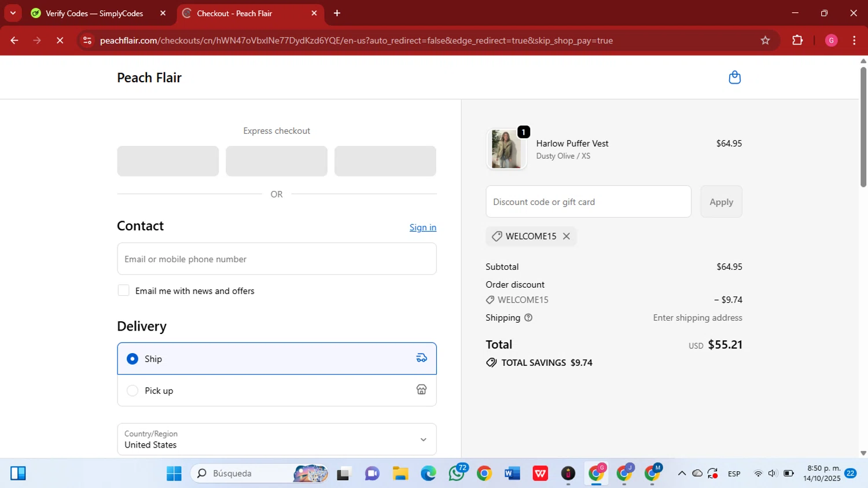Open Task View on the taskbar
The height and width of the screenshot is (488, 868).
coord(344,474)
